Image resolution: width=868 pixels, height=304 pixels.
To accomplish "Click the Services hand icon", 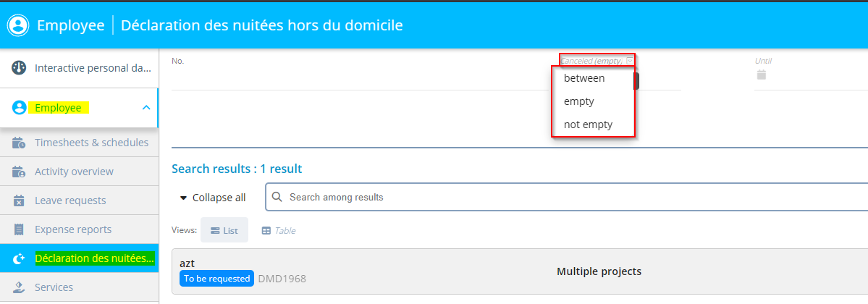I will [x=20, y=287].
